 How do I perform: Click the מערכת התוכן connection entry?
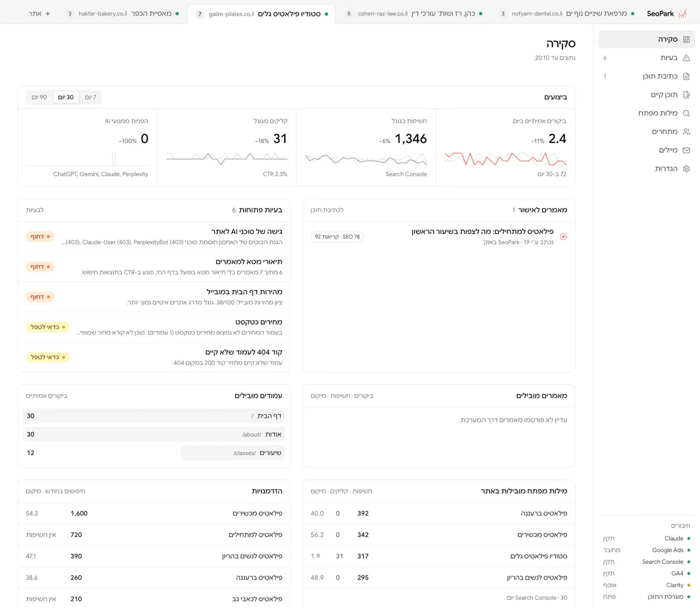[x=646, y=597]
